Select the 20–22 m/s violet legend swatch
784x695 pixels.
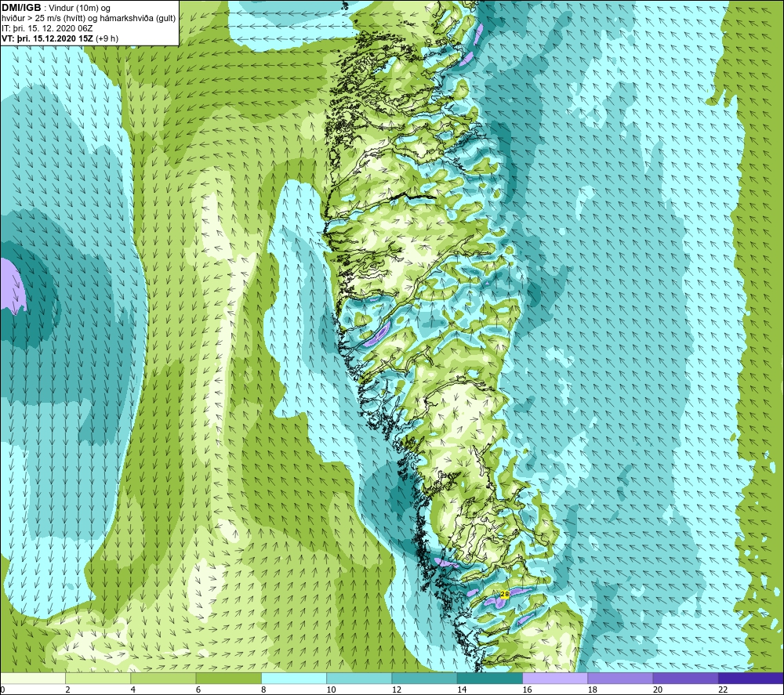pos(685,679)
